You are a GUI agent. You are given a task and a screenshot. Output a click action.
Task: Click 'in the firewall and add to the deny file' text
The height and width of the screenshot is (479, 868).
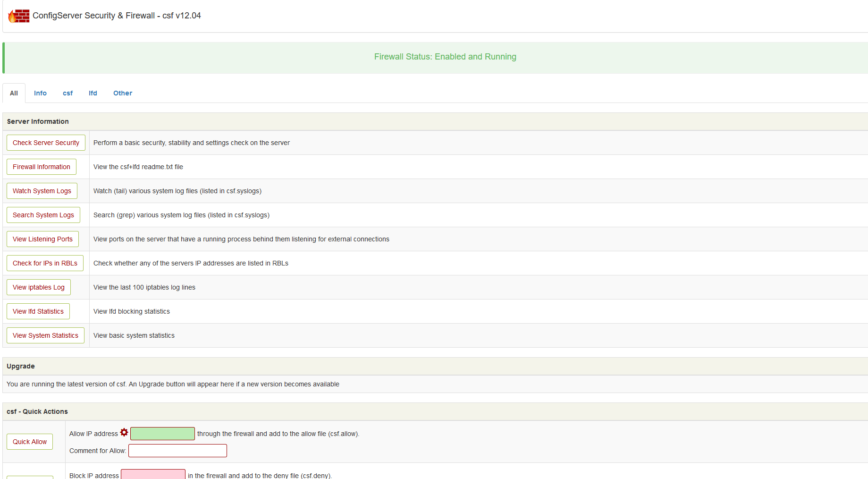260,475
